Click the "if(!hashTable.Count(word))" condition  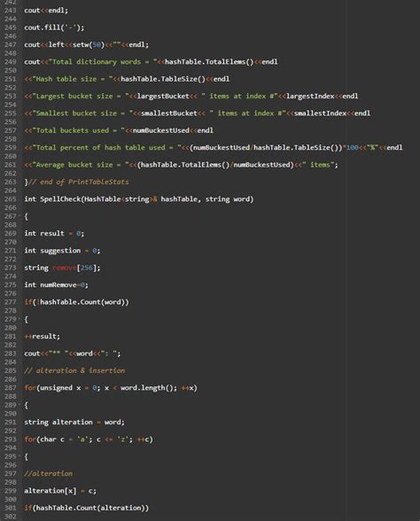pos(76,302)
